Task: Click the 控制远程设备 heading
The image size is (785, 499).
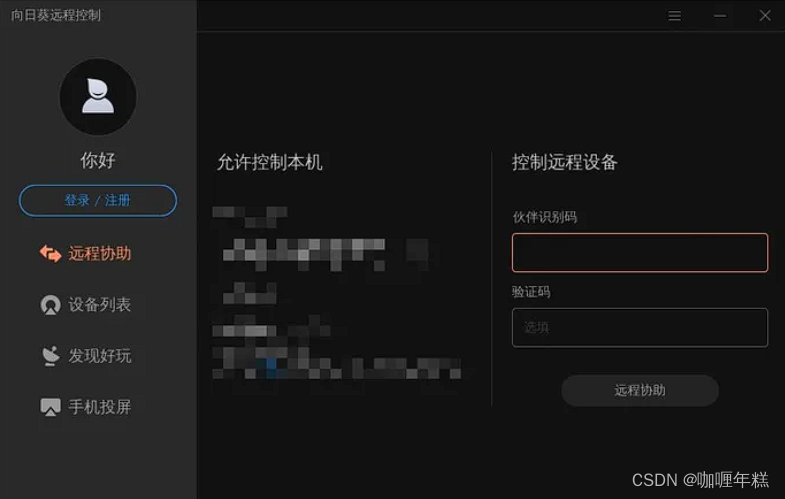Action: [565, 162]
